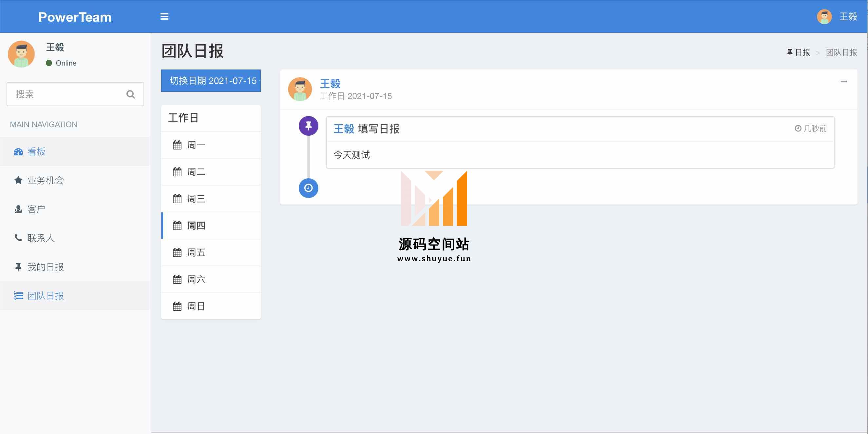Select 周二 in the workday list
The image size is (868, 434).
211,172
